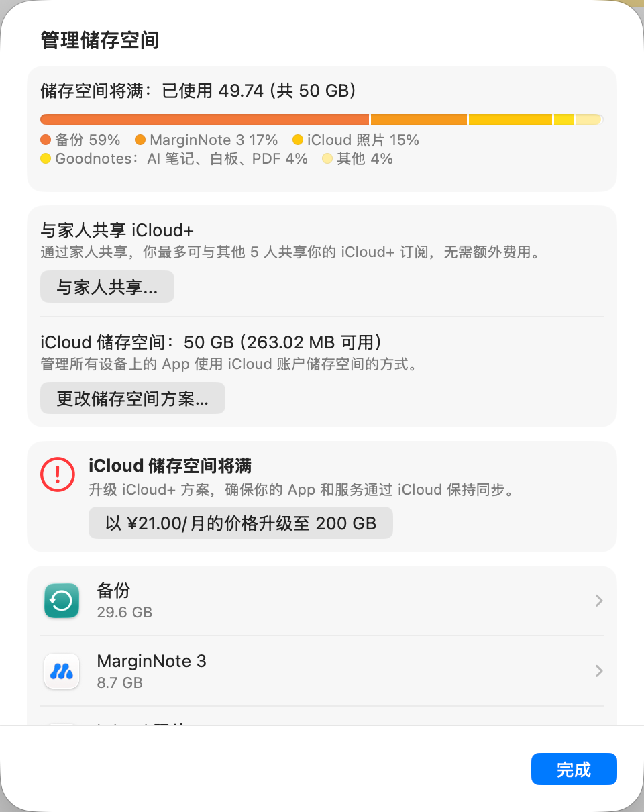Open 更改储存空间方案... storage plan options
The image size is (644, 812).
point(133,399)
